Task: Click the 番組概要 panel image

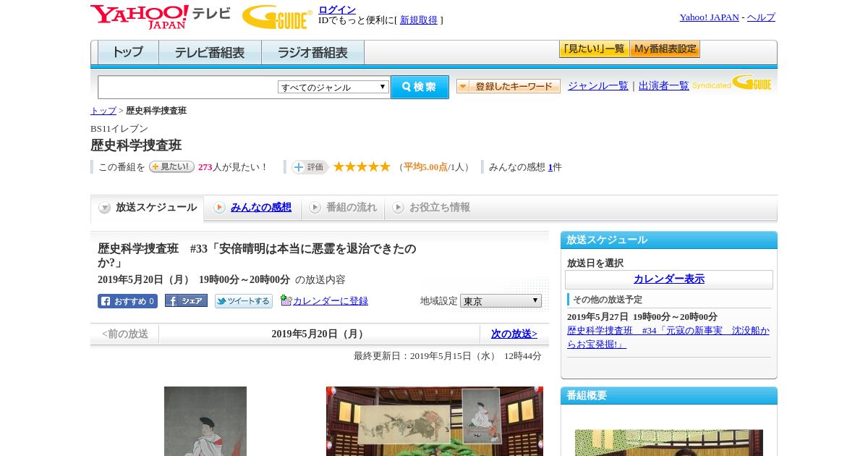Action: pyautogui.click(x=669, y=443)
